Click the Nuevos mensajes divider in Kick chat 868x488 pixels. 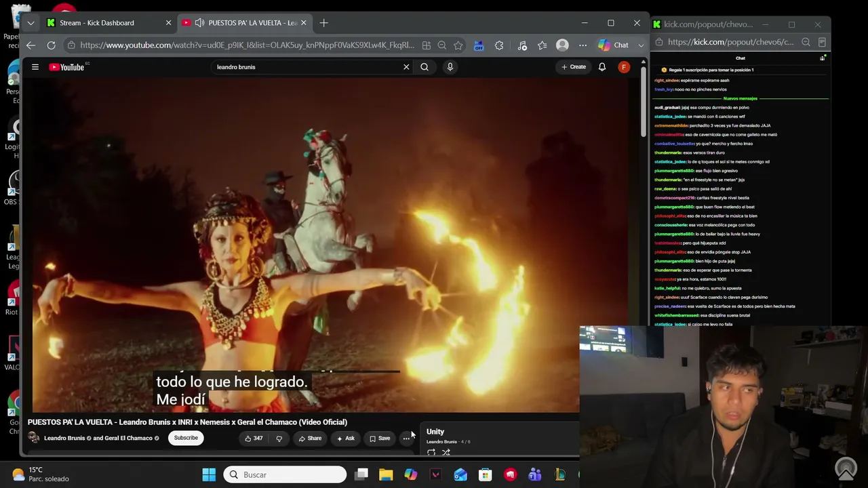[x=740, y=99]
